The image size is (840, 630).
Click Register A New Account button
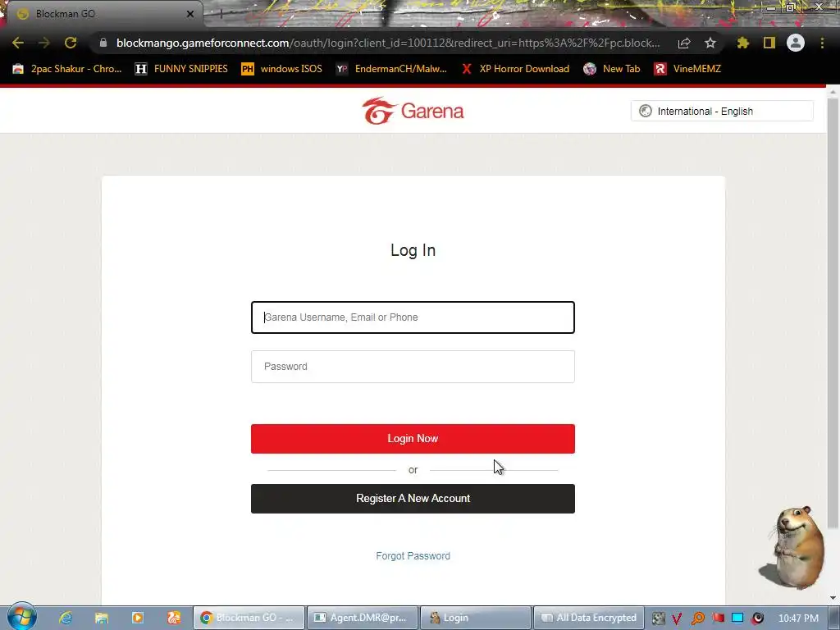point(413,499)
